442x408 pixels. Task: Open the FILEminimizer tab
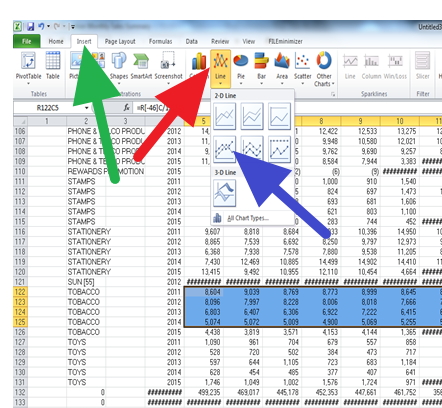[285, 41]
